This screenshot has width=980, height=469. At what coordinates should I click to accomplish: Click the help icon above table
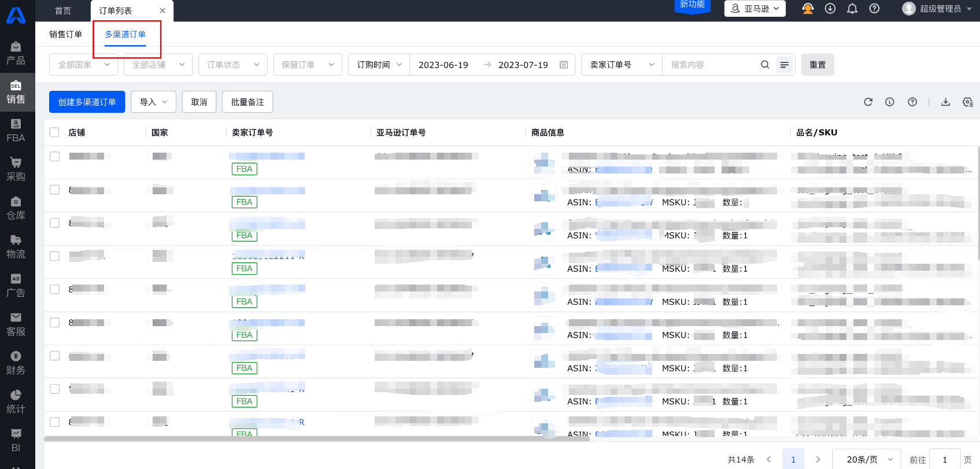pos(912,102)
